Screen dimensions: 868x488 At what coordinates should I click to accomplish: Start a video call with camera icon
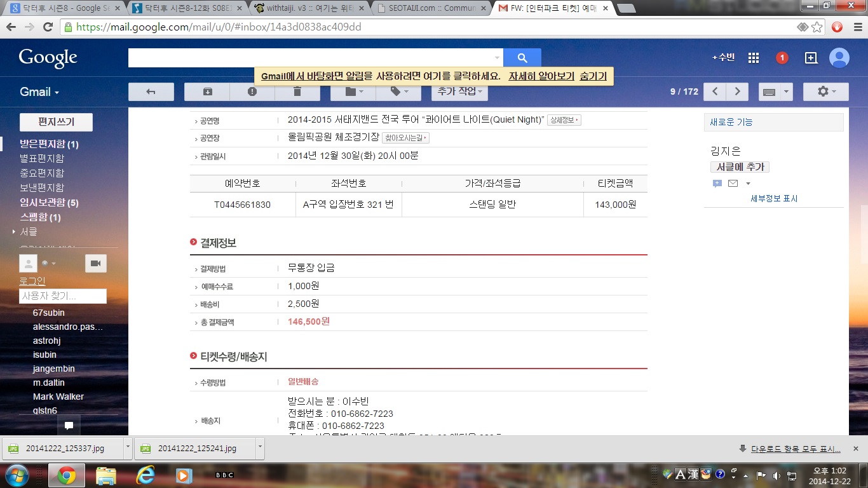(96, 263)
